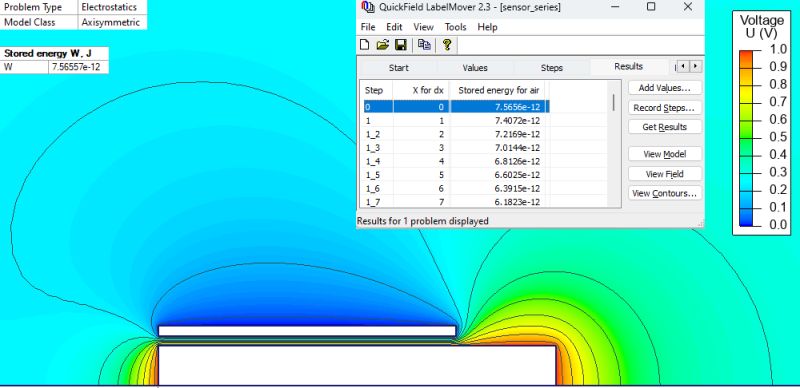Click the energy value 7.0144e-12
The height and width of the screenshot is (388, 800).
point(517,148)
